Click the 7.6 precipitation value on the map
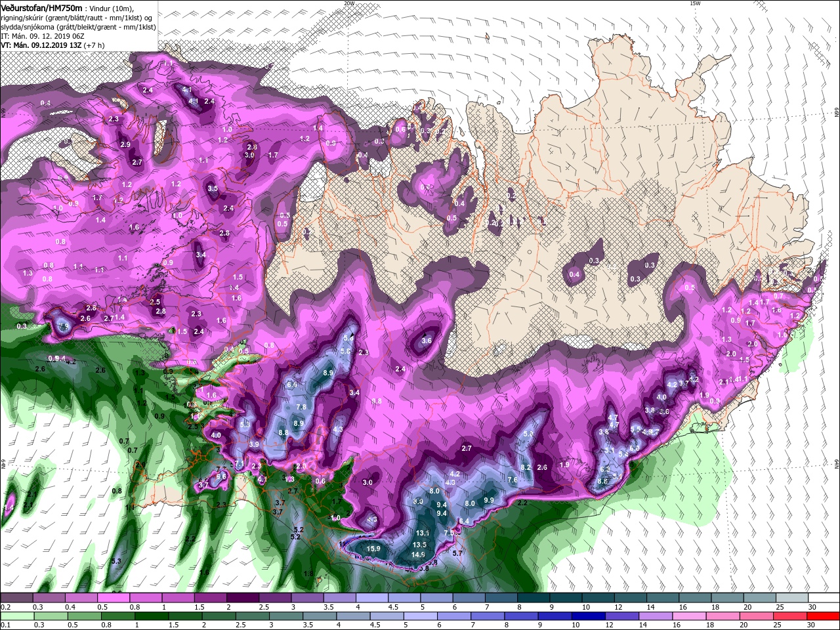 pos(513,480)
